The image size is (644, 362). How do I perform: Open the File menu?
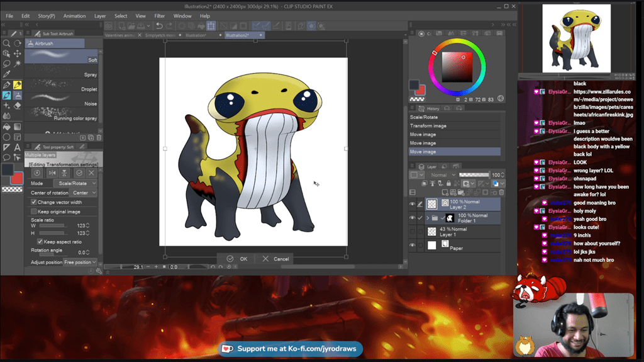(9, 16)
